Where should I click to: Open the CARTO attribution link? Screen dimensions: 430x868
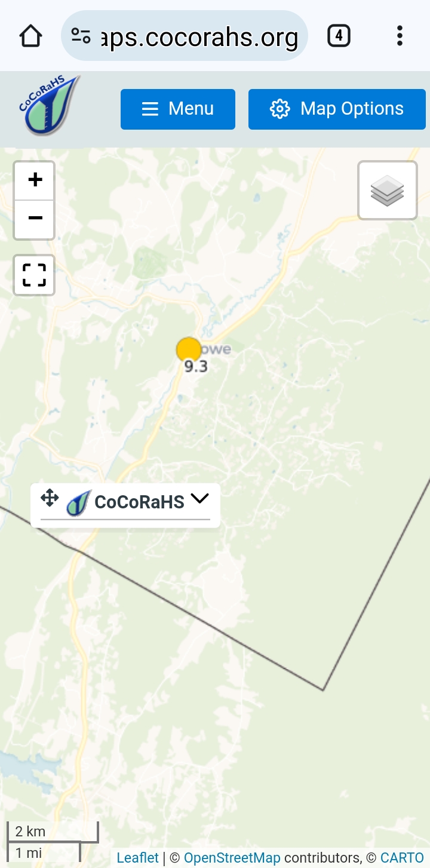pos(402,858)
